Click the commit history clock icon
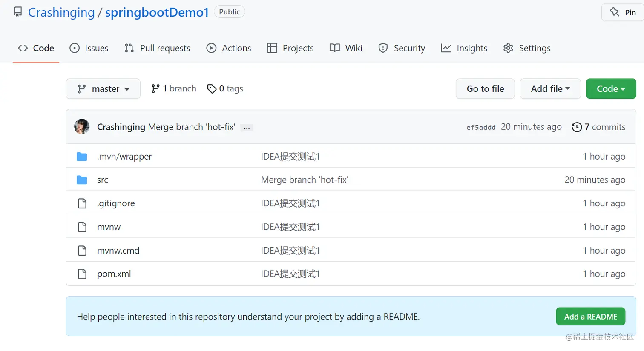644x351 pixels. [577, 127]
